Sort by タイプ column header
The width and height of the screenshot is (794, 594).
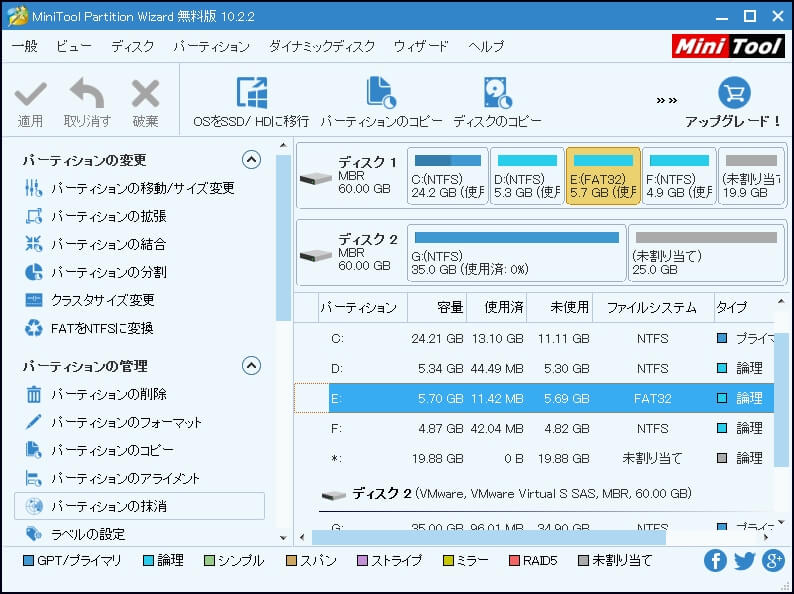(744, 307)
